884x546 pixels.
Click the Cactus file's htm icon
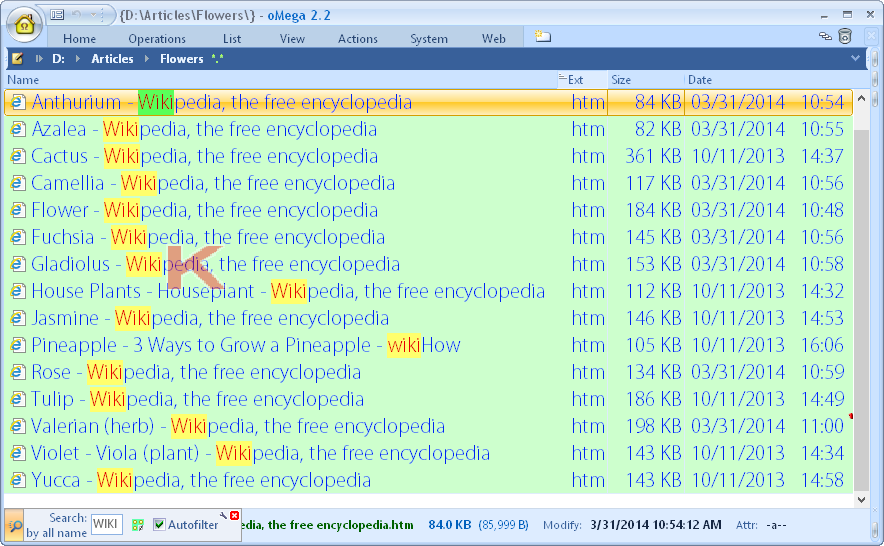pos(18,156)
